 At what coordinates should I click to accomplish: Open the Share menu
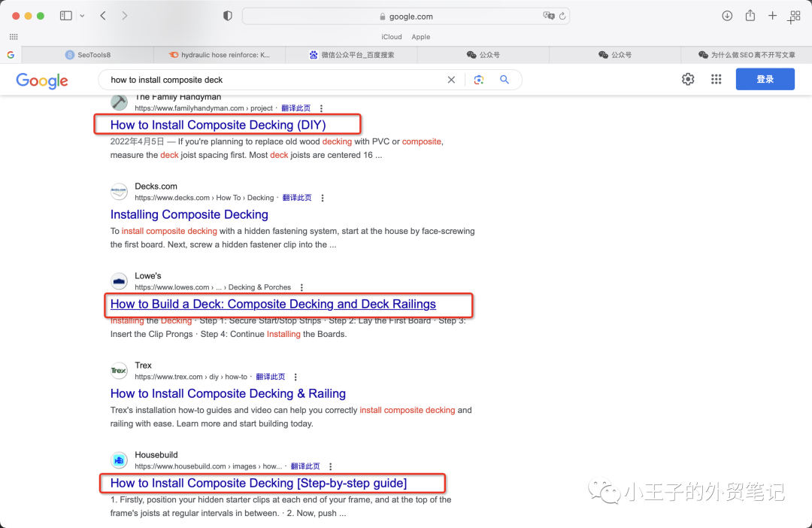[750, 16]
